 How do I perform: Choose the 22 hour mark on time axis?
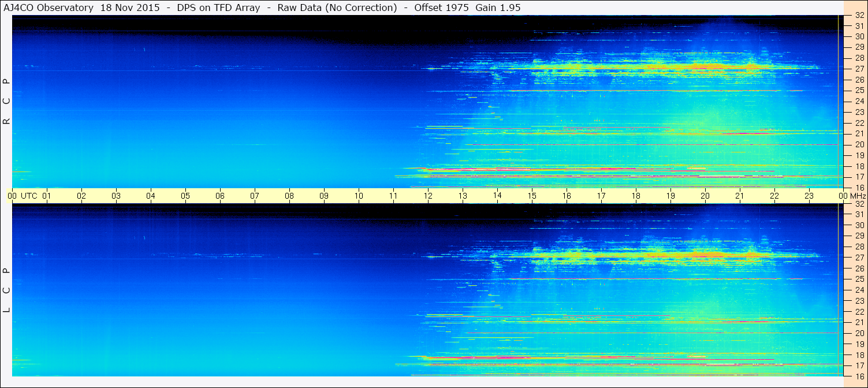774,196
